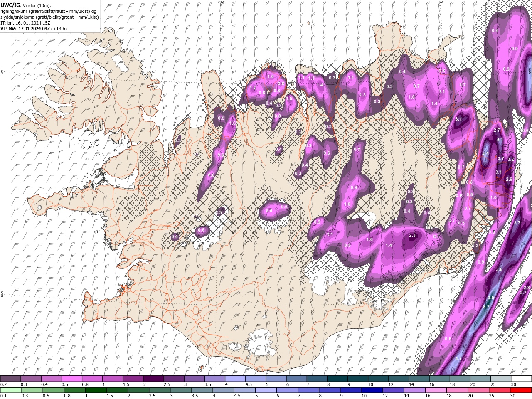Select upper legend swatch labeled 0.2
The width and height of the screenshot is (532, 399).
click(x=11, y=379)
